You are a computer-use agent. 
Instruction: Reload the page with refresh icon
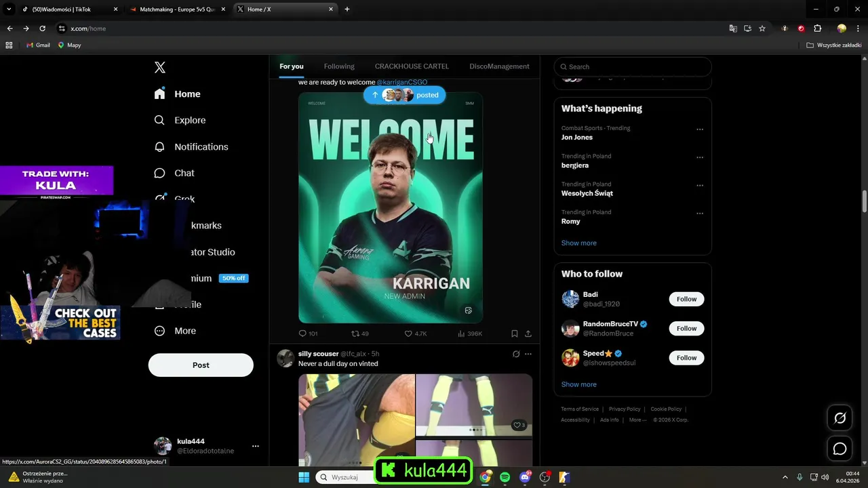(x=42, y=28)
